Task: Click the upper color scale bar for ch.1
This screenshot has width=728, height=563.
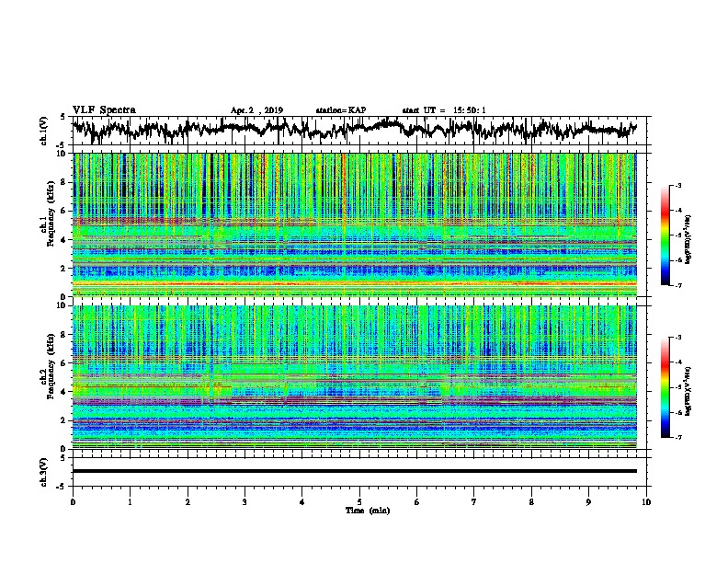Action: pos(665,236)
